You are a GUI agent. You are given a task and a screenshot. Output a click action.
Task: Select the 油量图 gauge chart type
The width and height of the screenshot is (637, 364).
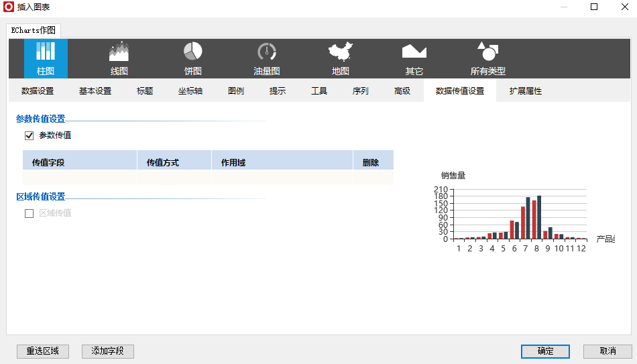coord(266,58)
